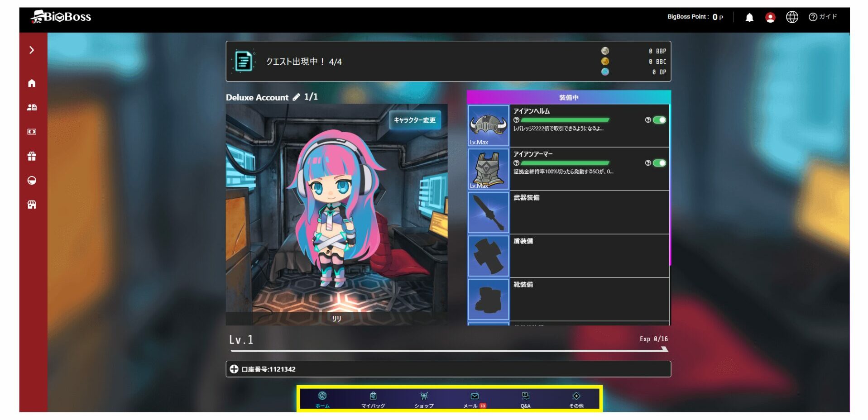Click the red user profile icon
The image size is (868, 420).
(770, 17)
